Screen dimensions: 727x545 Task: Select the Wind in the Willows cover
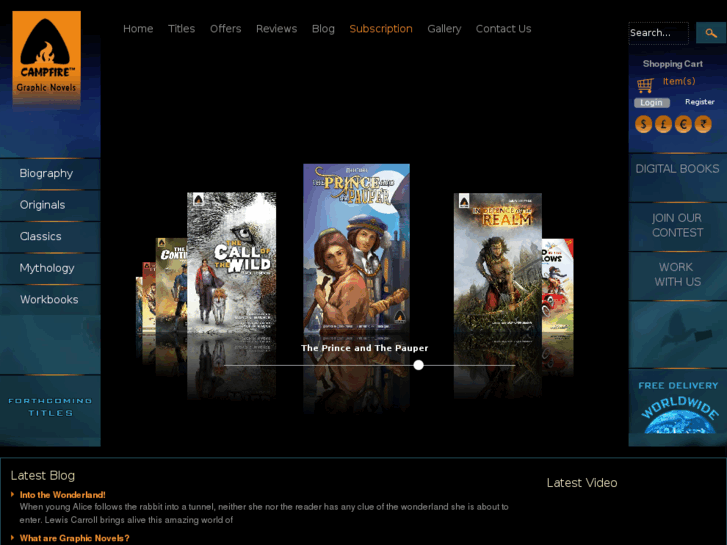[558, 285]
